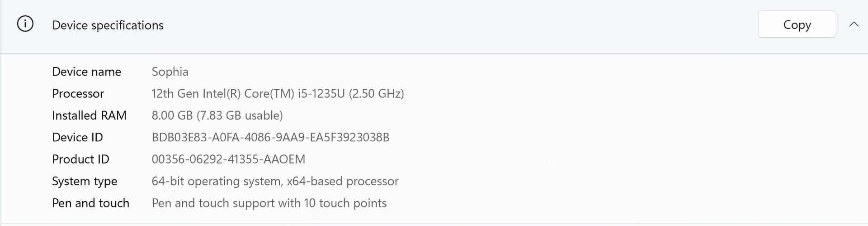Click the Device ID value starting BDB03E83

(270, 137)
